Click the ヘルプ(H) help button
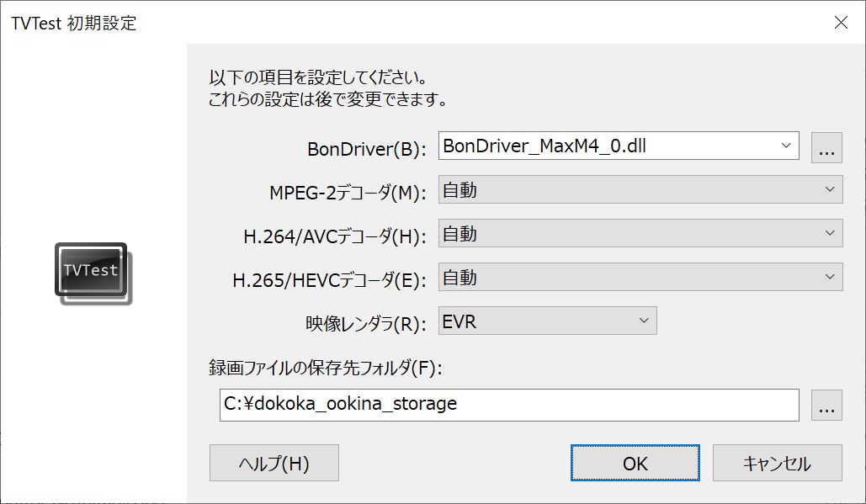 pos(274,463)
